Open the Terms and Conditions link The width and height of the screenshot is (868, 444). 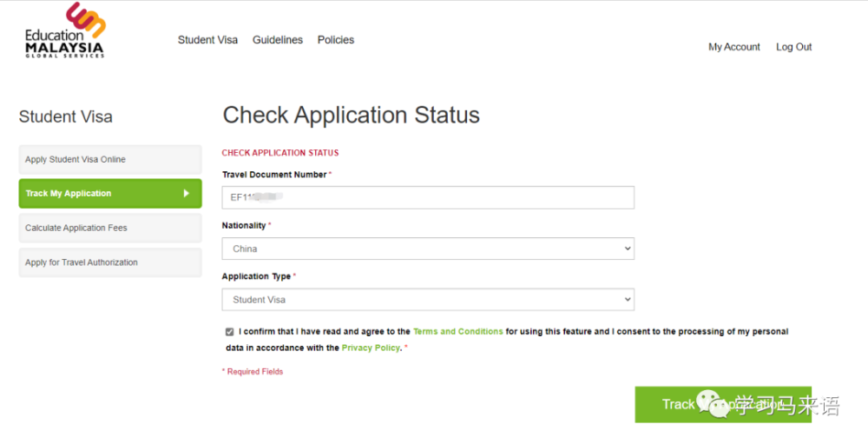(x=457, y=332)
